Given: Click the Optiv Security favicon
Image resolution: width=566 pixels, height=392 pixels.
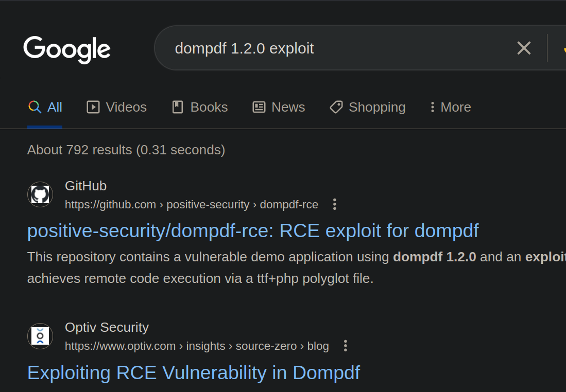Looking at the screenshot, I should click(40, 336).
